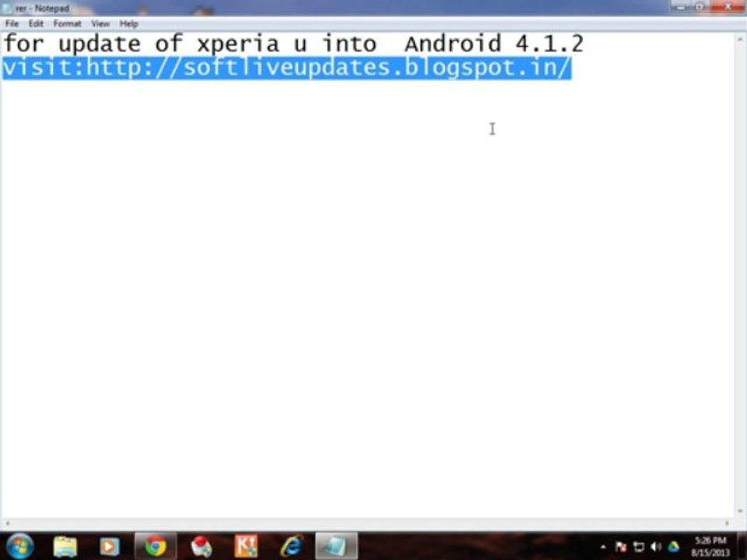Minimize the Notepad window
This screenshot has height=560, width=747.
click(x=680, y=7)
